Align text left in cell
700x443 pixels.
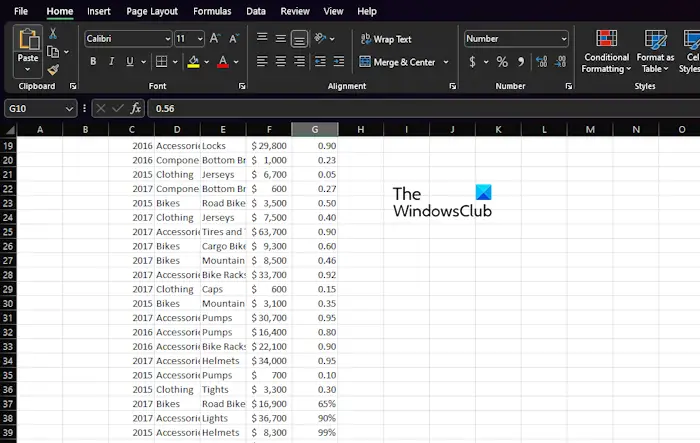[262, 61]
